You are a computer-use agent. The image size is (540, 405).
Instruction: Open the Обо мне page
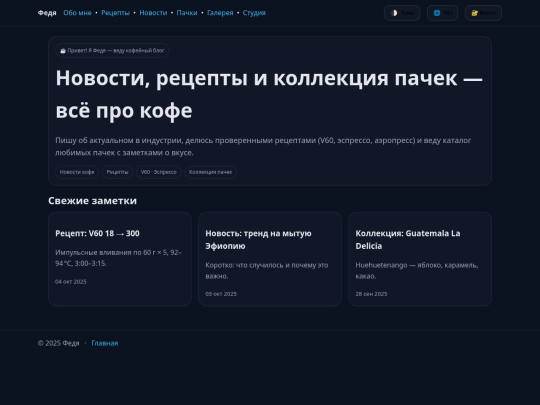(77, 13)
